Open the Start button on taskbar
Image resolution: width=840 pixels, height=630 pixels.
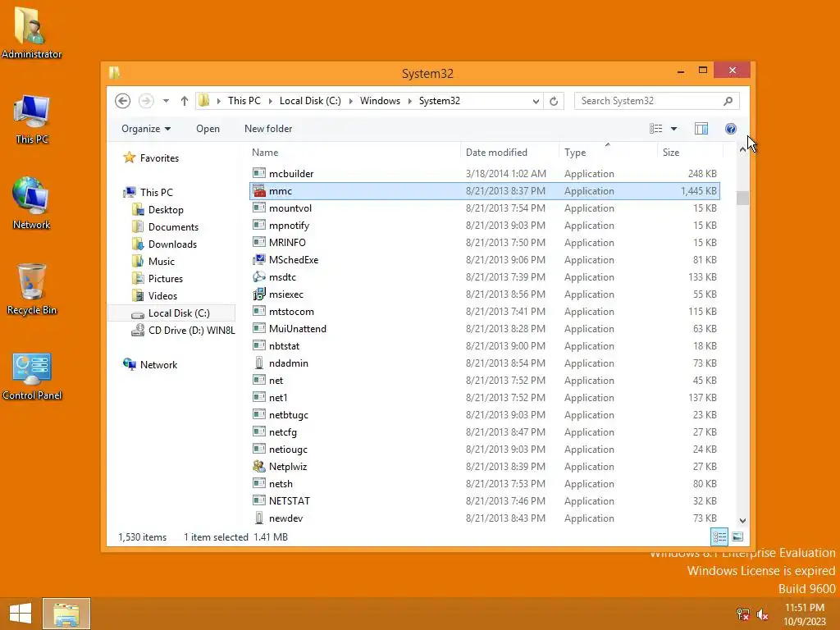(21, 614)
